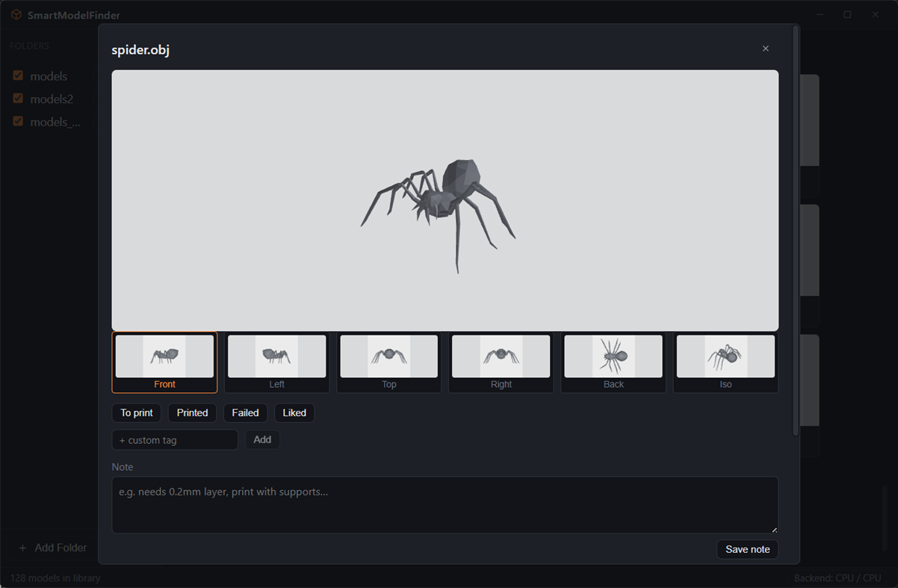898x588 pixels.
Task: Toggle the Printed tag
Action: click(193, 412)
